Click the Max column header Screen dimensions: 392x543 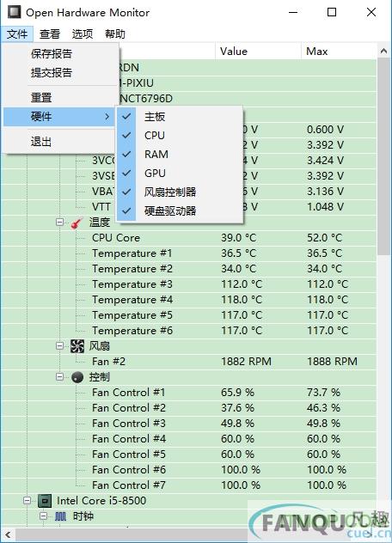[339, 52]
